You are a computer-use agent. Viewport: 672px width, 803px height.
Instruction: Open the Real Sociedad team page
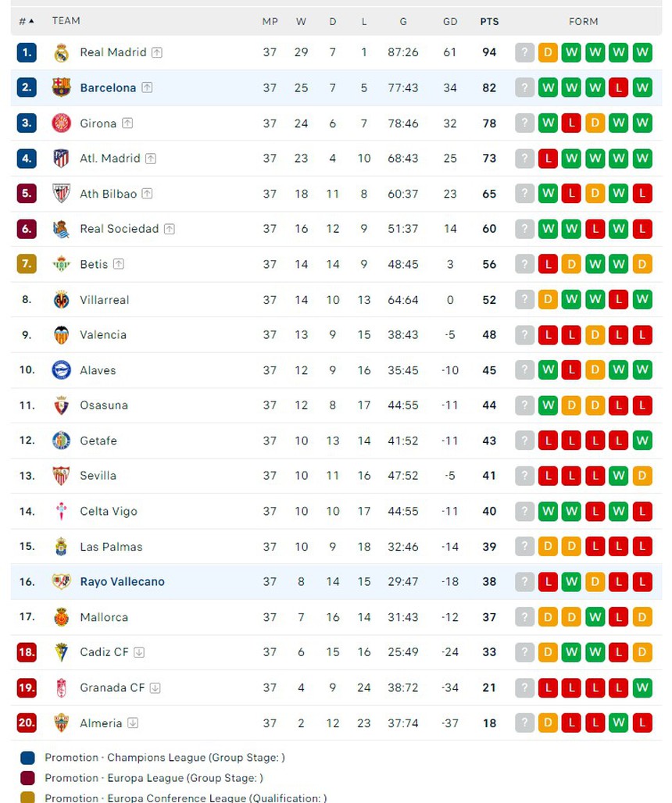coord(119,229)
